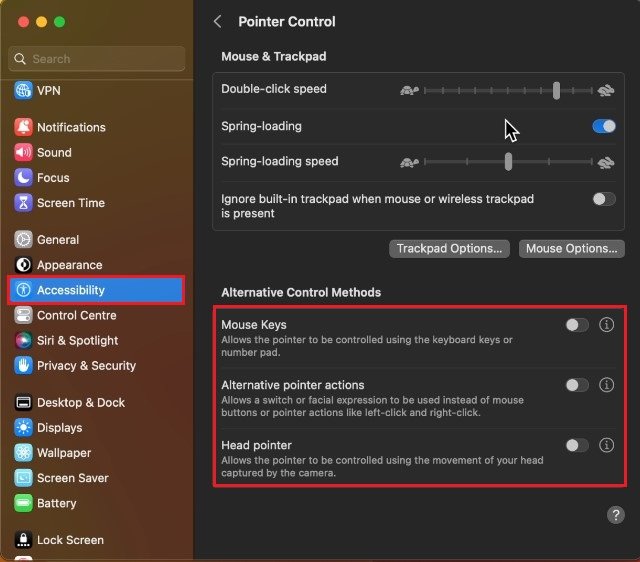The width and height of the screenshot is (640, 562).
Task: Click the tortoise icon beside Spring-loading speed
Action: [409, 162]
